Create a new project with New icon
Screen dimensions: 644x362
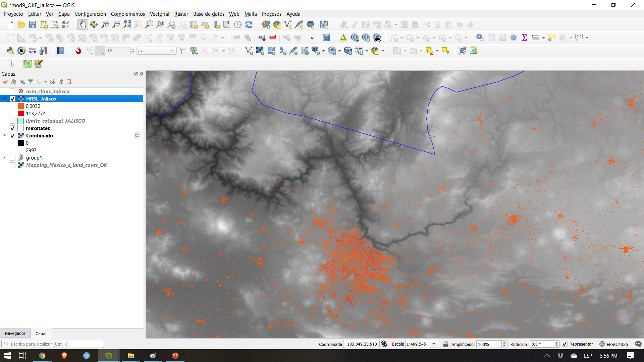[x=10, y=24]
